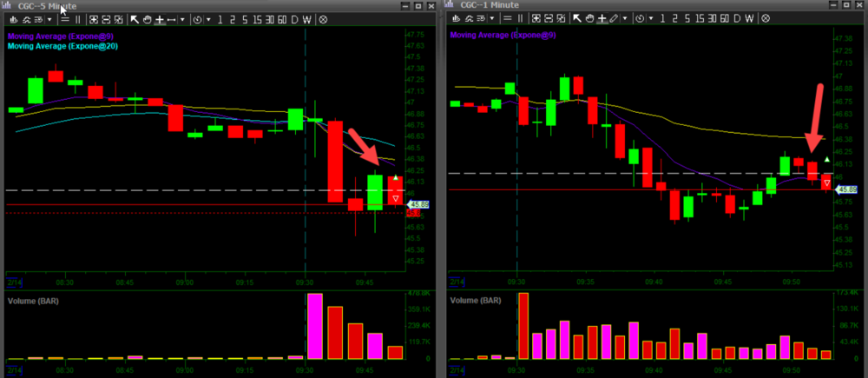Screen dimensions: 868x378
Task: Click the circled X icon in the 1 Minute toolbar
Action: (766, 18)
